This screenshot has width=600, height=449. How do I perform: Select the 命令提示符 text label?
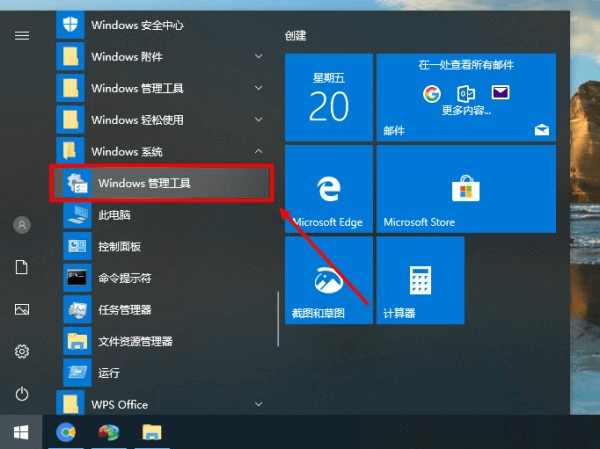pyautogui.click(x=125, y=278)
